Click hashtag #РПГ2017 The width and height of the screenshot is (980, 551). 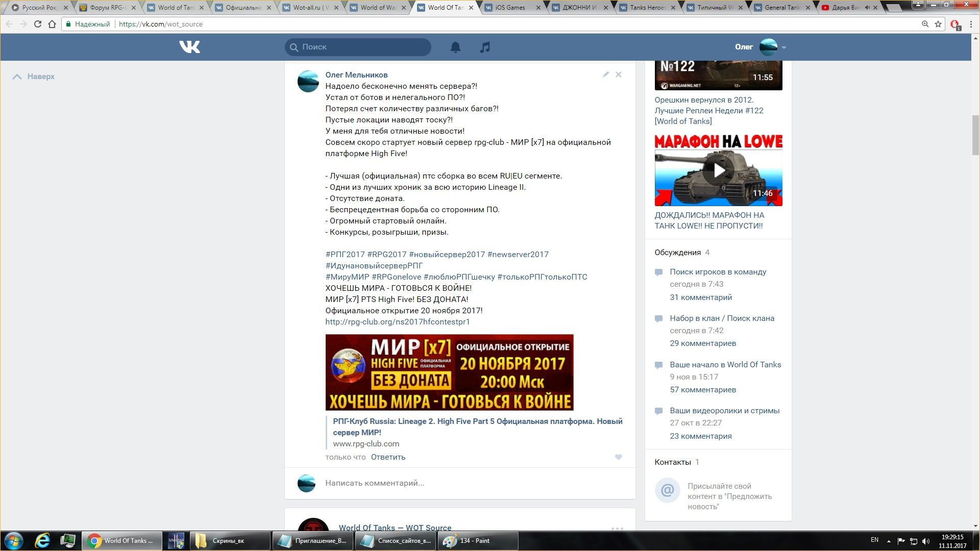point(345,255)
